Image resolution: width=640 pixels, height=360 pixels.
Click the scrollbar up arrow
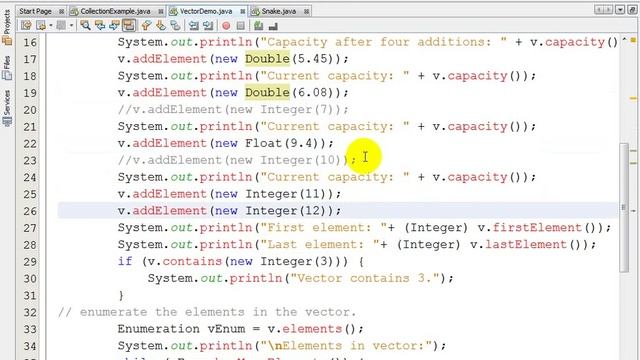pyautogui.click(x=624, y=39)
